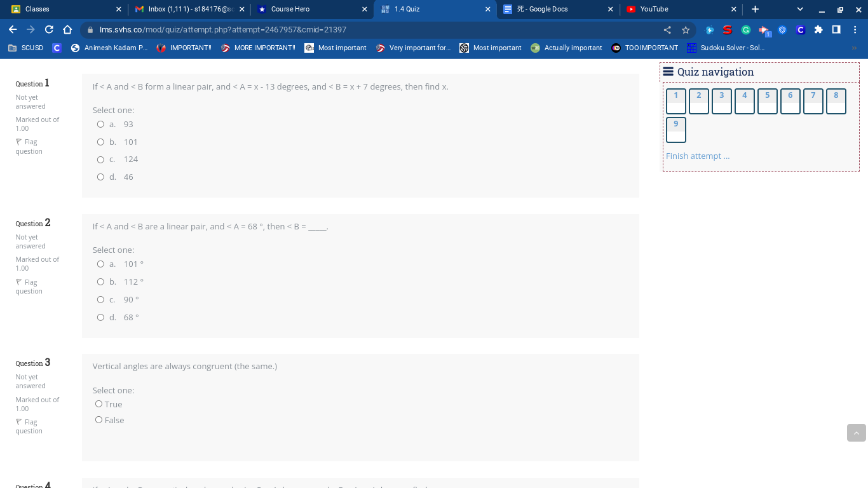Close the YouTube tab
Screen dimensions: 868x488
(733, 9)
